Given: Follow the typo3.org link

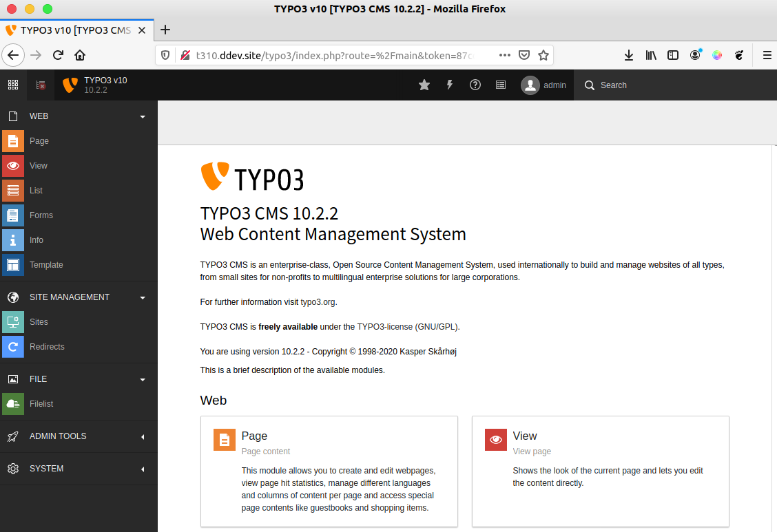Looking at the screenshot, I should pyautogui.click(x=318, y=302).
